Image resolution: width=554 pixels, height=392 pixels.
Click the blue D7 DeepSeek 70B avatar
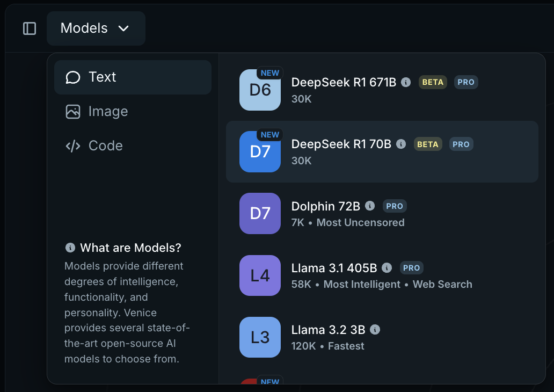[x=260, y=152]
